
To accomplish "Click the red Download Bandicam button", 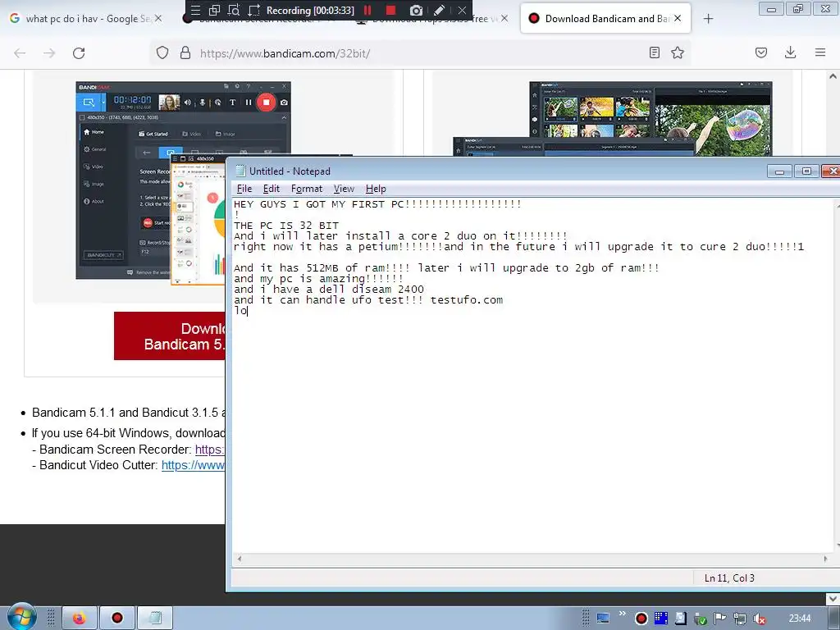I will (x=170, y=336).
